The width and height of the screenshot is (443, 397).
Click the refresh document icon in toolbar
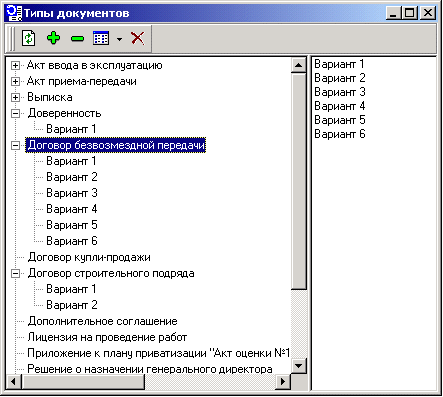pyautogui.click(x=29, y=38)
